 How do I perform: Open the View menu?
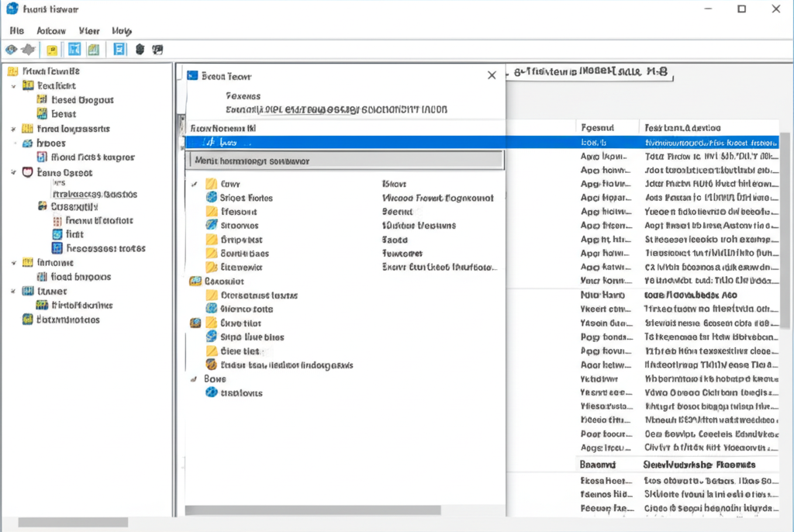point(89,31)
